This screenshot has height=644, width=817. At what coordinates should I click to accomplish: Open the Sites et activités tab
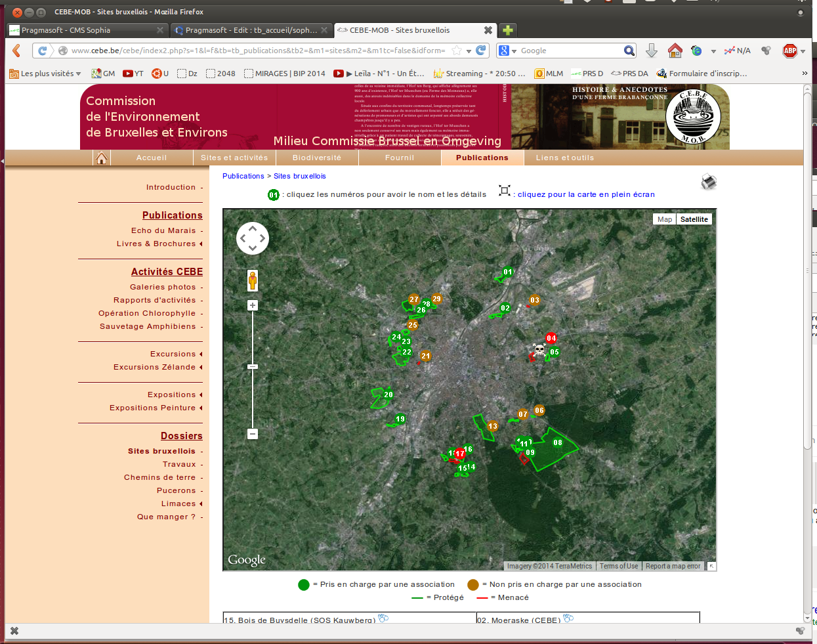point(234,158)
